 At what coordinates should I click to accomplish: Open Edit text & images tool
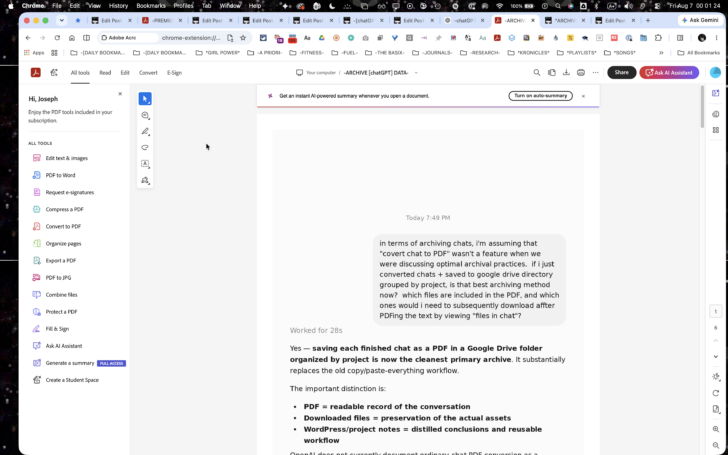click(66, 158)
